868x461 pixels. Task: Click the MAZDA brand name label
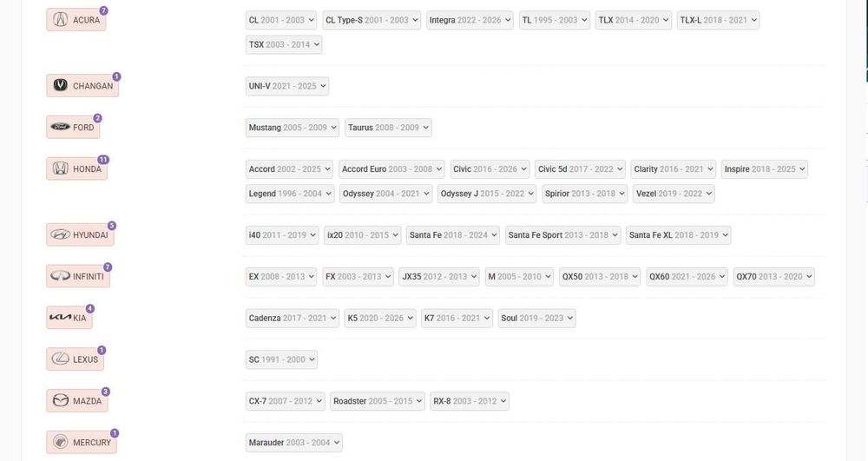pos(88,401)
